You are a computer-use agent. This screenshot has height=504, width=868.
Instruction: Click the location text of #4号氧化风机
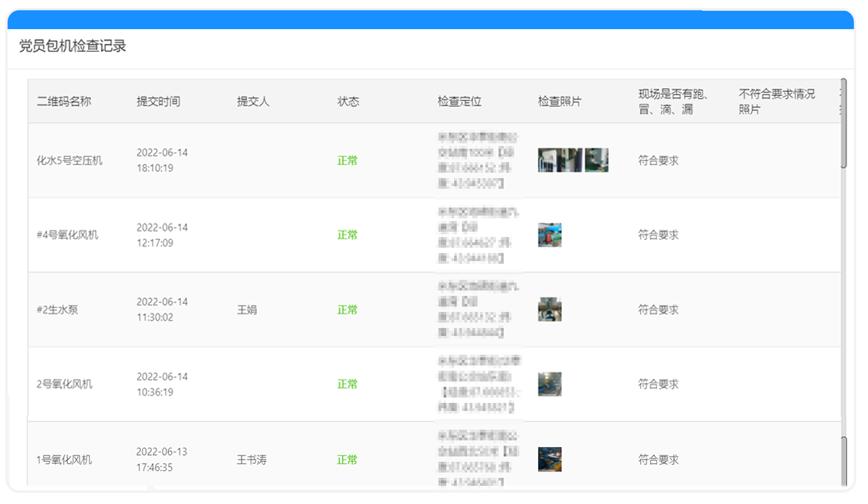pyautogui.click(x=478, y=235)
